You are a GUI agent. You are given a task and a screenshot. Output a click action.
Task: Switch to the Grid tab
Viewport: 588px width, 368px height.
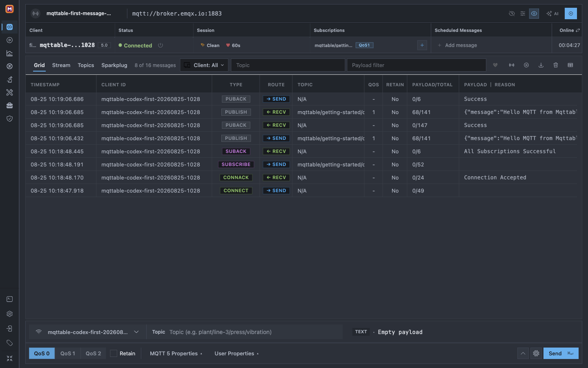pos(39,65)
